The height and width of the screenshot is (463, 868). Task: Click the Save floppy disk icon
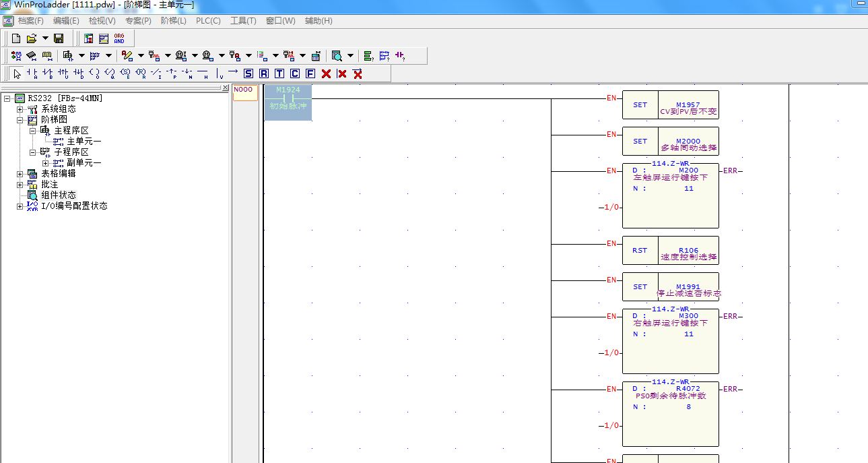[59, 38]
